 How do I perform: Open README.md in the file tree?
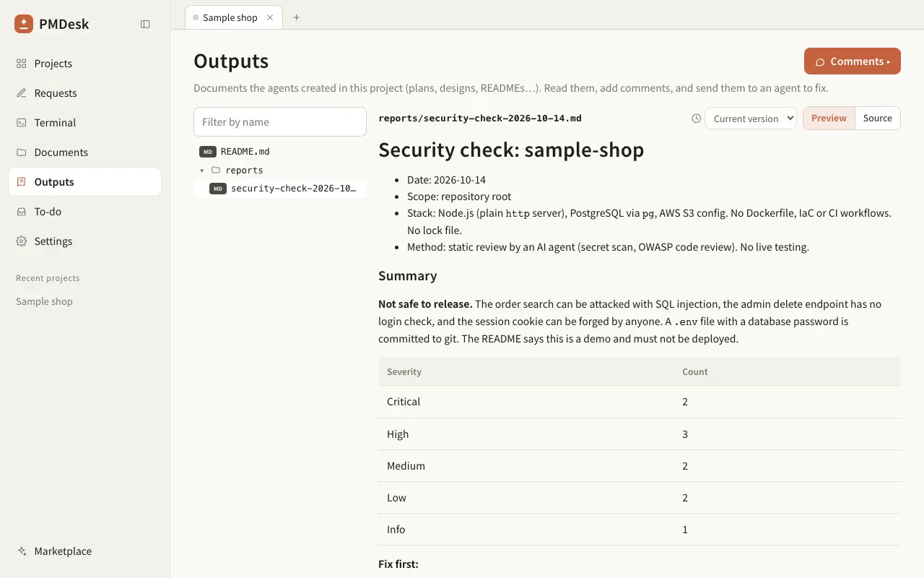point(280,152)
